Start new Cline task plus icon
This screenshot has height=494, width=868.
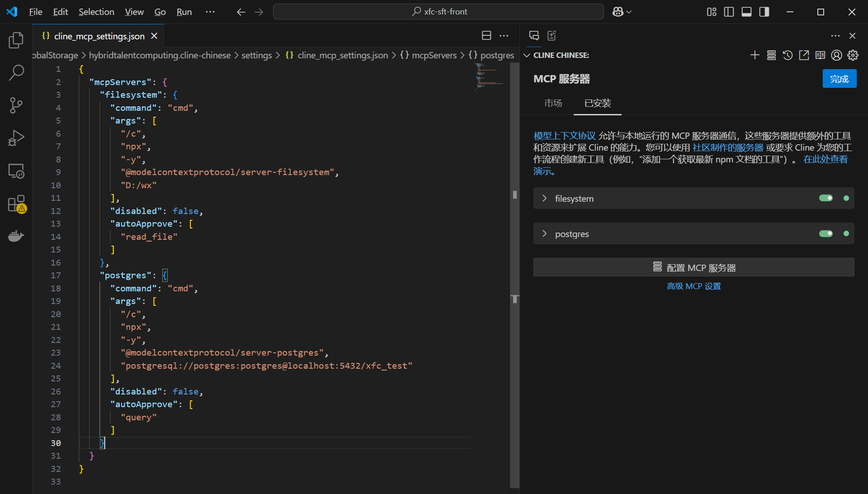(755, 55)
